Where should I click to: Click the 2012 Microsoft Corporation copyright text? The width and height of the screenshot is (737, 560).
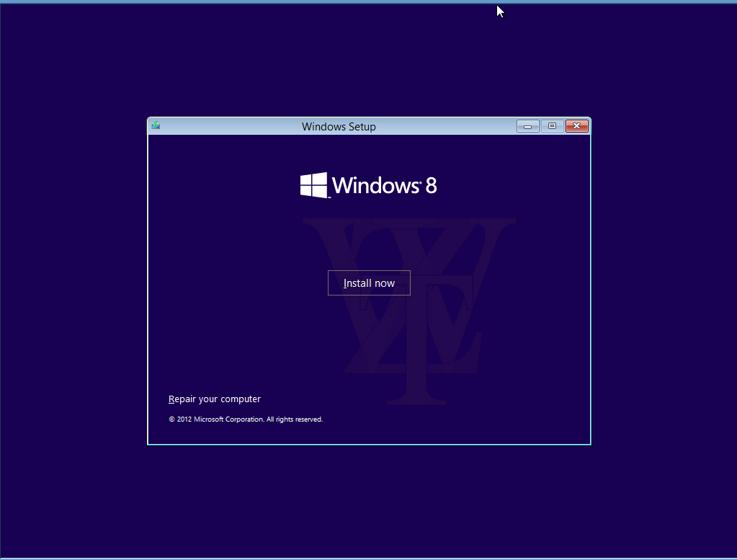(x=246, y=419)
